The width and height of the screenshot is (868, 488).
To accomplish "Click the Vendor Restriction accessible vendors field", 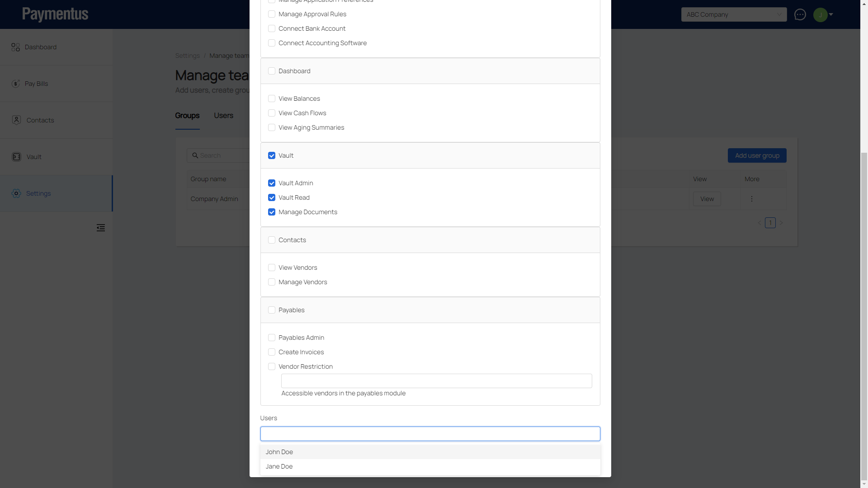I will click(436, 381).
